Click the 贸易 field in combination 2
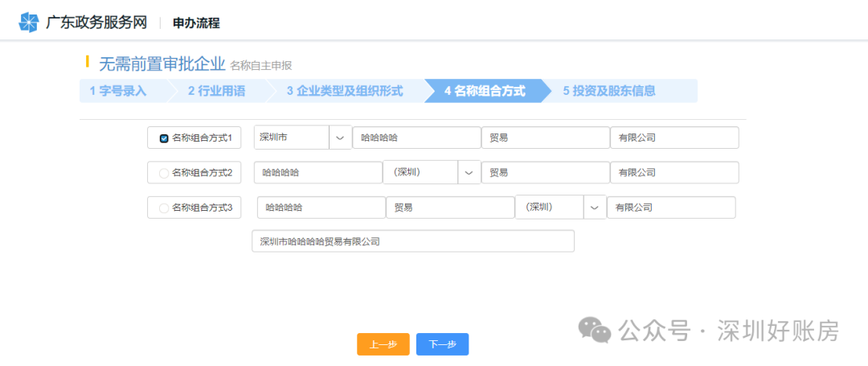The height and width of the screenshot is (366, 868). (x=546, y=173)
